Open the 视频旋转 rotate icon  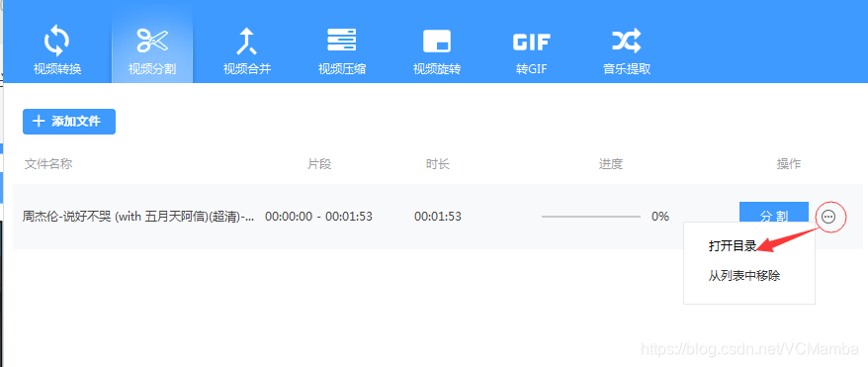[x=437, y=41]
